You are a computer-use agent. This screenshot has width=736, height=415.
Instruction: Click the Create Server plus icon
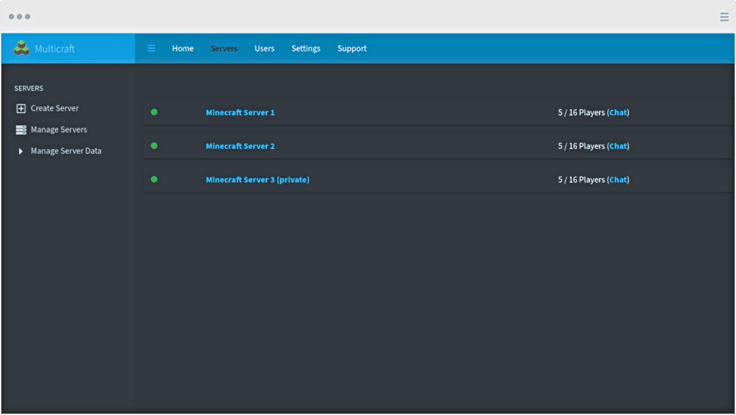point(21,108)
